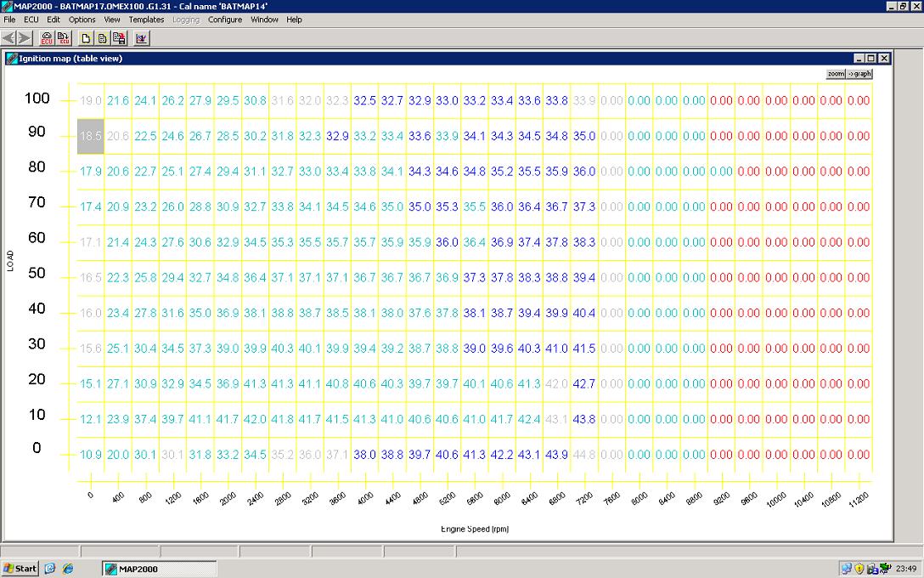Viewport: 924px width, 578px height.
Task: Click the MAP2000 taskbar button
Action: 159,569
